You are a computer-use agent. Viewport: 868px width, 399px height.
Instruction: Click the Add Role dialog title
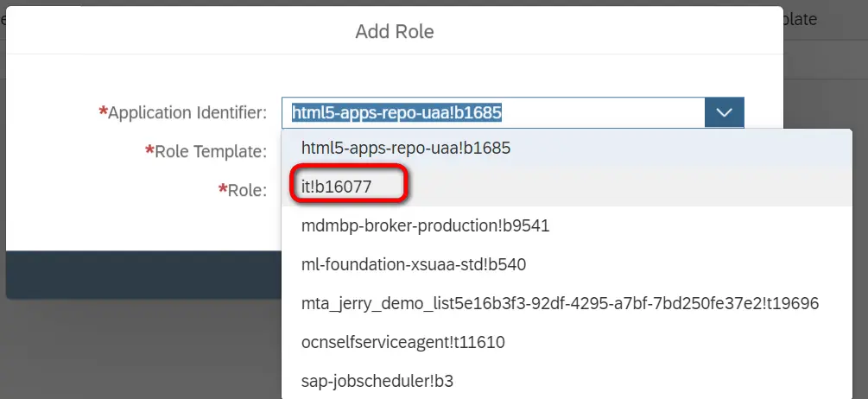click(394, 32)
